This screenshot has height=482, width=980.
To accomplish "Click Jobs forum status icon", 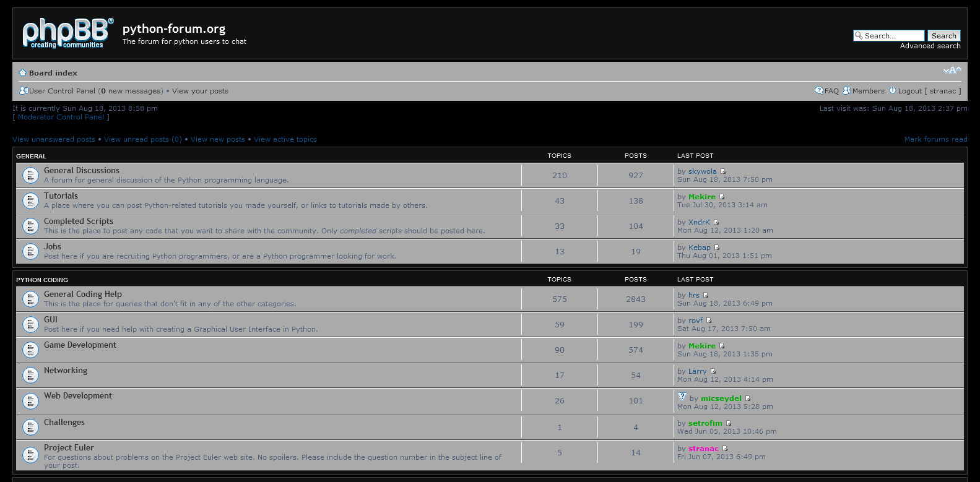I will pos(30,252).
